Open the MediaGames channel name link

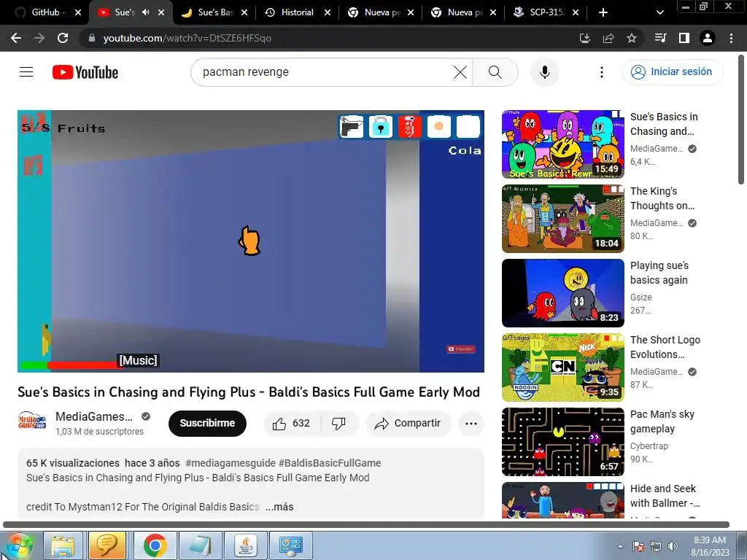pyautogui.click(x=94, y=416)
